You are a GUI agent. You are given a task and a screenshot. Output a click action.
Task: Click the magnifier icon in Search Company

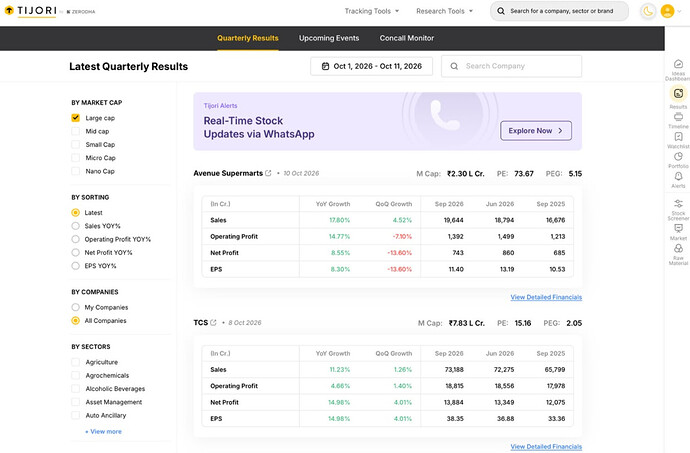[x=454, y=66]
